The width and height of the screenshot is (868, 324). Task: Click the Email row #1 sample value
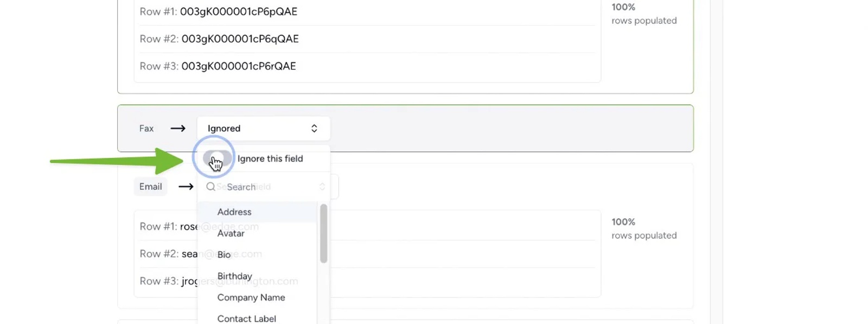tap(219, 227)
